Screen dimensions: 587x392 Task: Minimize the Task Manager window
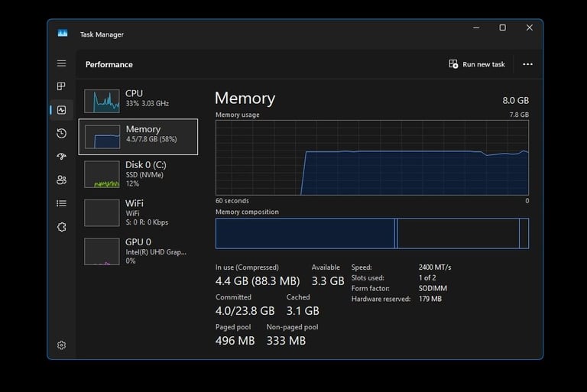476,28
